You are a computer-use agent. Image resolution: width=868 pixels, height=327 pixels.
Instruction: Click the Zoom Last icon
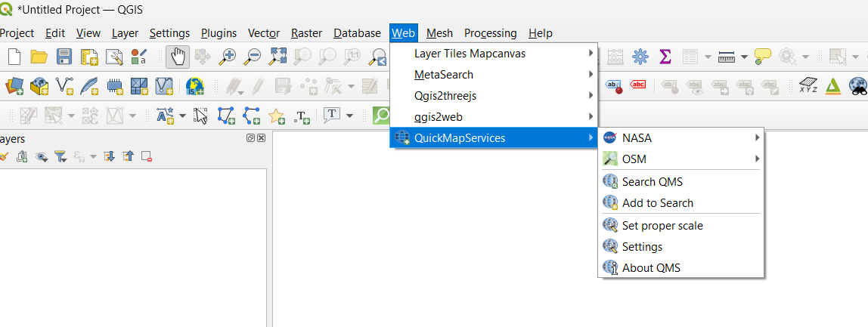tap(380, 57)
